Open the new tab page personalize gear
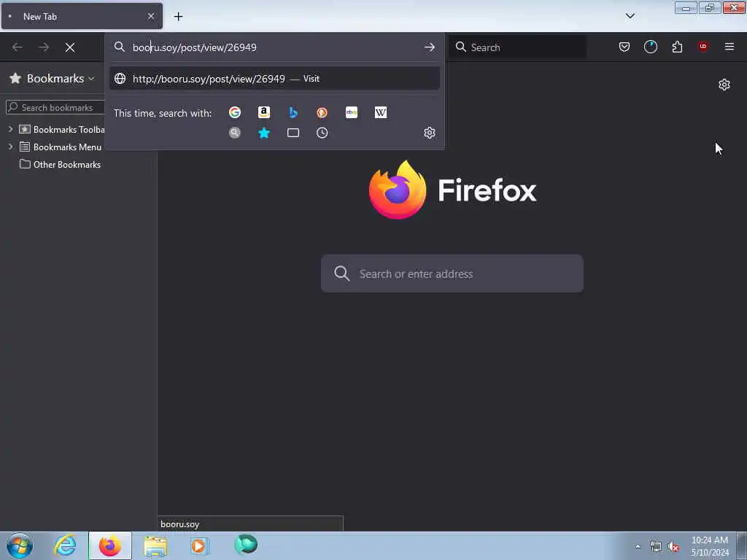 click(724, 85)
